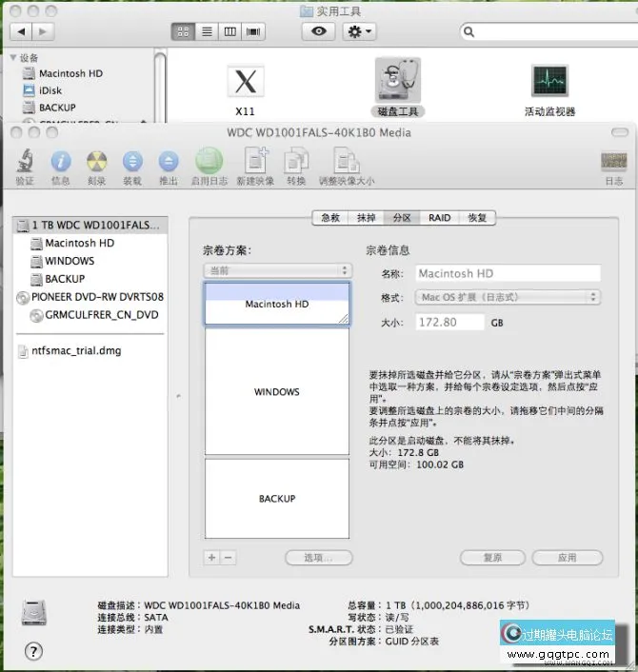Collapse the Devices (设备) section in Finder sidebar
Screen dimensions: 638x672
click(13, 57)
